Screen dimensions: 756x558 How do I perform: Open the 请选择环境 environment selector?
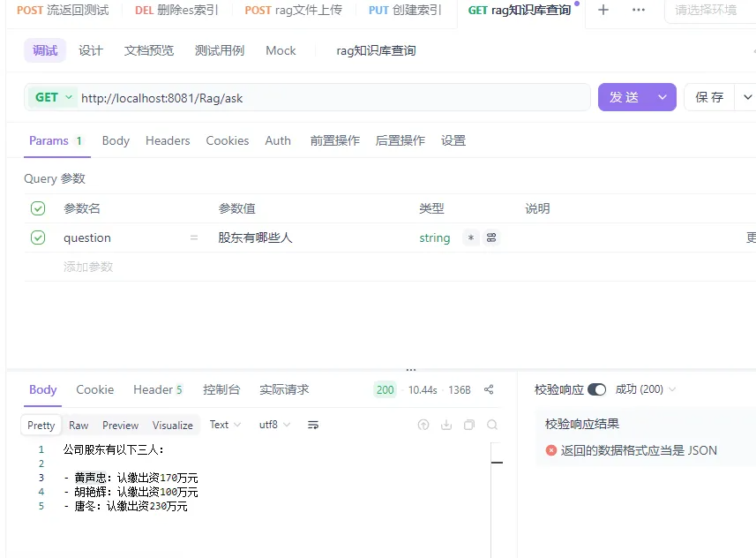pos(710,10)
